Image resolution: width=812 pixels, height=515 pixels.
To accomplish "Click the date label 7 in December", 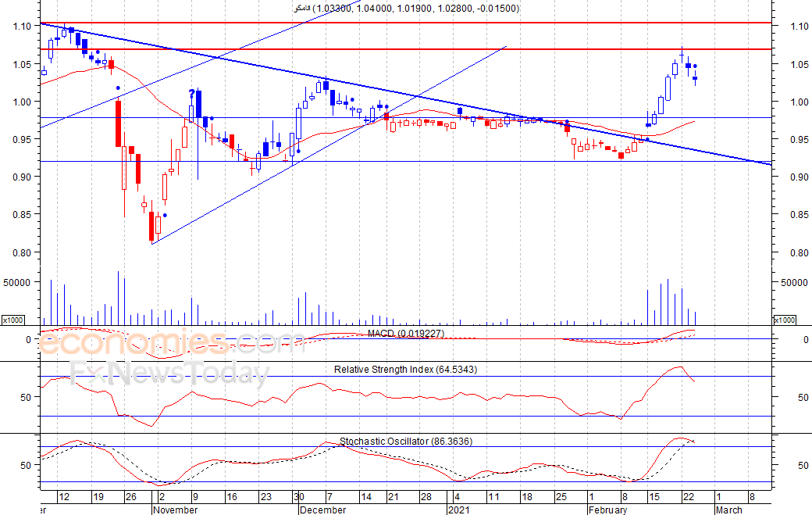I will coord(329,497).
